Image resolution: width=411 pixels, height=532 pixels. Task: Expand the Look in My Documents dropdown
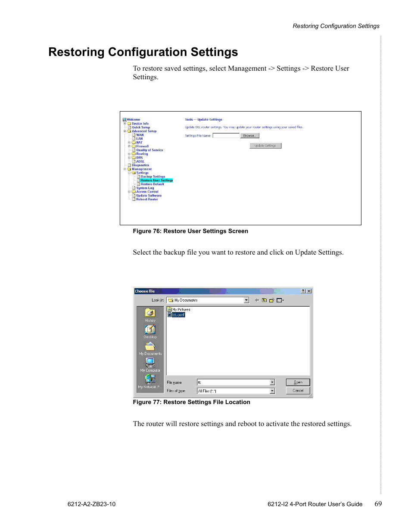tap(246, 300)
